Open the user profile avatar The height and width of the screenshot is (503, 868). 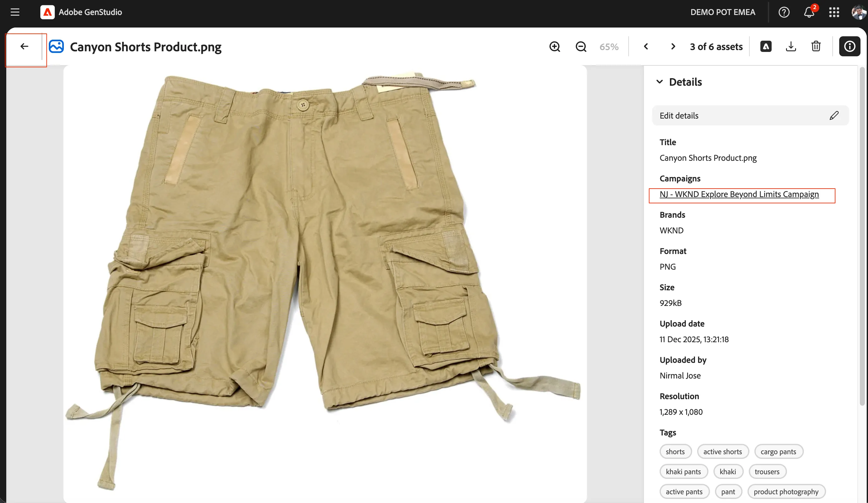[858, 13]
